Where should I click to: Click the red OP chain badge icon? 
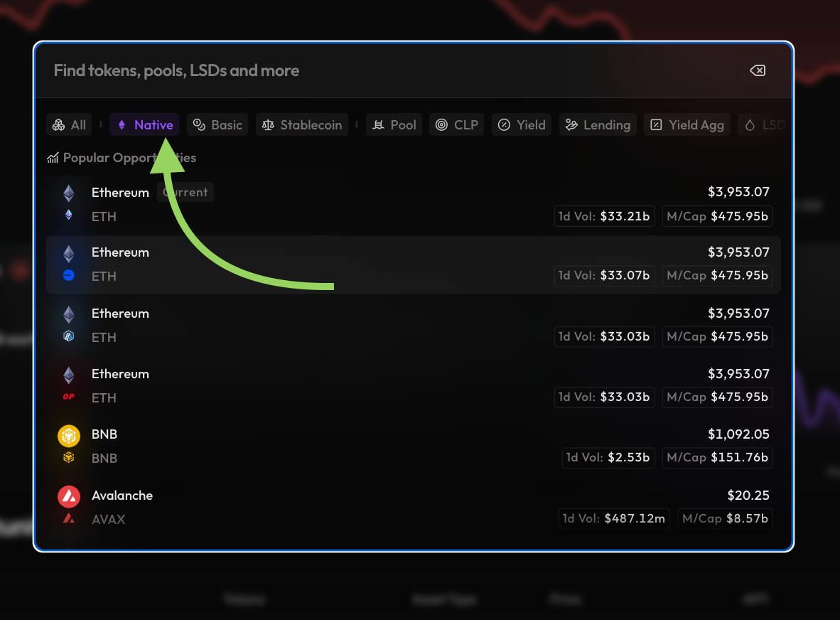(x=68, y=397)
